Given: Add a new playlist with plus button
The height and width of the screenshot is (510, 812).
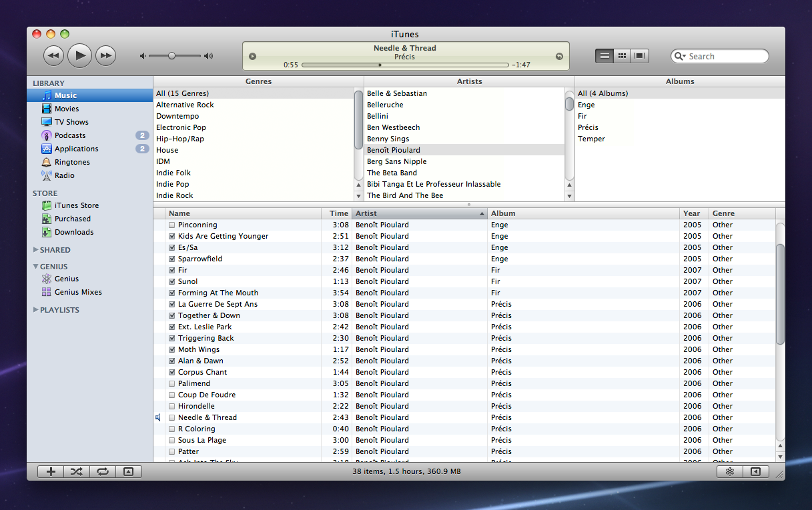Looking at the screenshot, I should [x=51, y=471].
